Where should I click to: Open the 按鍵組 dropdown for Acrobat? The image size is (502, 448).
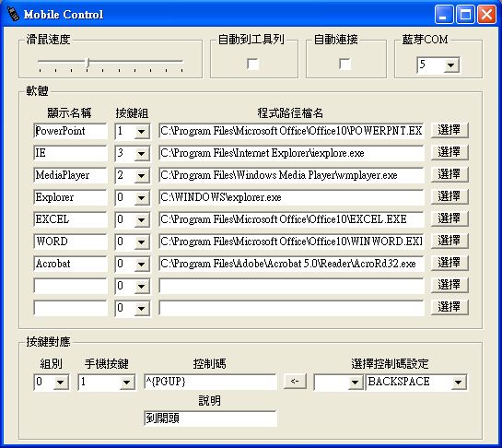pos(141,264)
